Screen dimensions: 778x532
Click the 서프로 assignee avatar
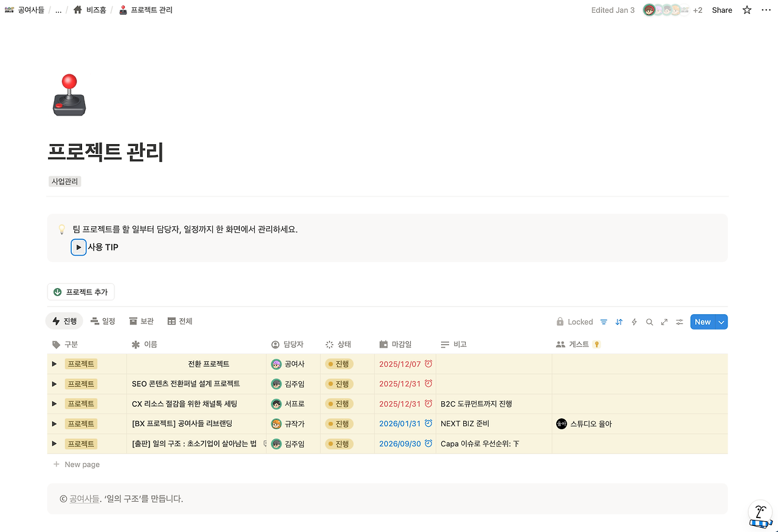[x=277, y=404]
